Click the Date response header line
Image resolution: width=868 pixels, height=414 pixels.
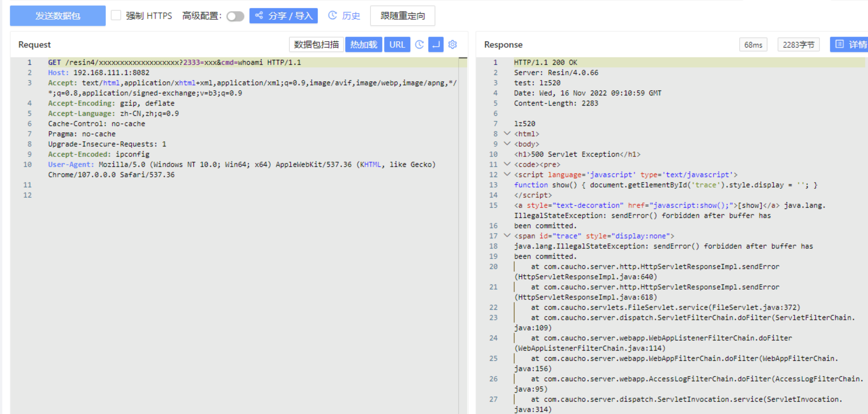tap(588, 93)
